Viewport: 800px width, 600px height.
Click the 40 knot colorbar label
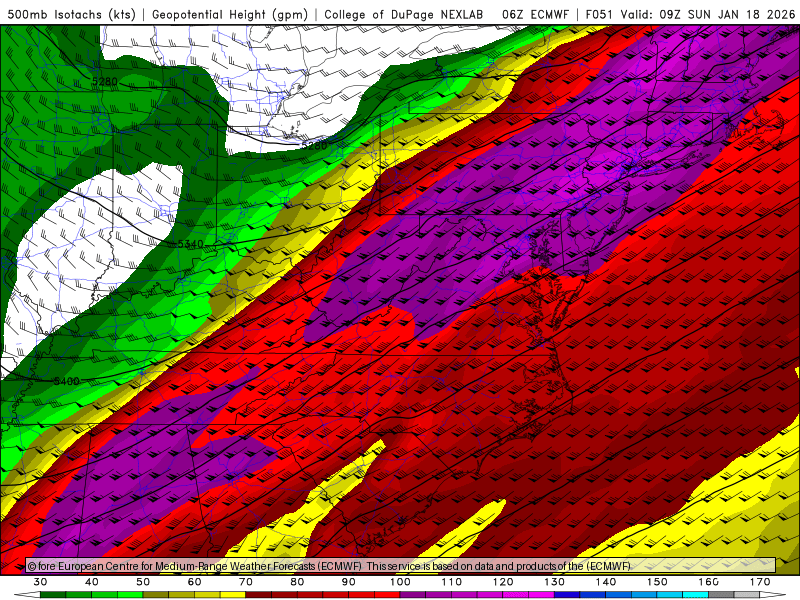(92, 582)
